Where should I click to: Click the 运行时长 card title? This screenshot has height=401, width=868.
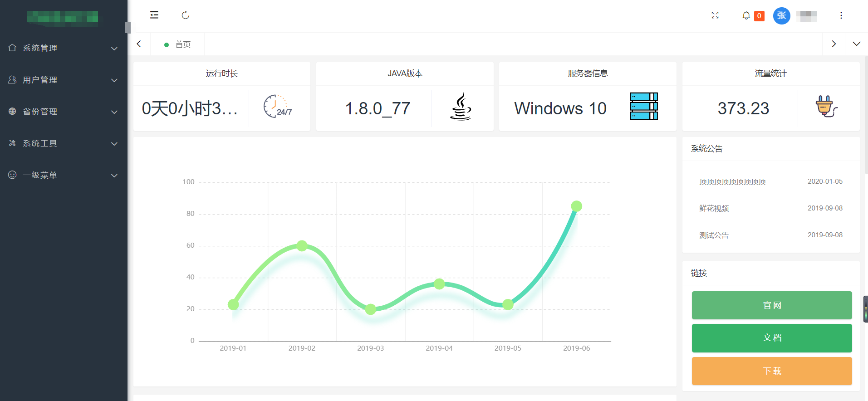click(222, 73)
